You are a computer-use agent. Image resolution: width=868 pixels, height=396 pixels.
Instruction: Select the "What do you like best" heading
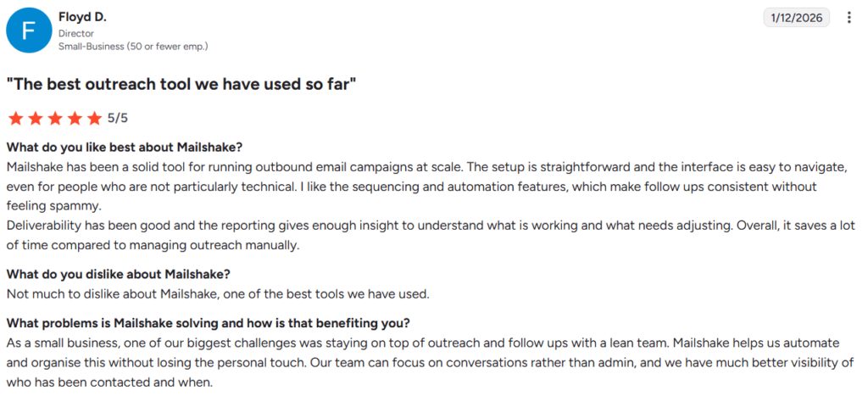pyautogui.click(x=125, y=148)
